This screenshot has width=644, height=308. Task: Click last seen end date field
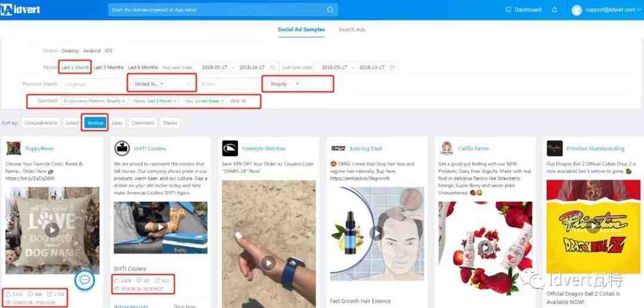point(371,67)
